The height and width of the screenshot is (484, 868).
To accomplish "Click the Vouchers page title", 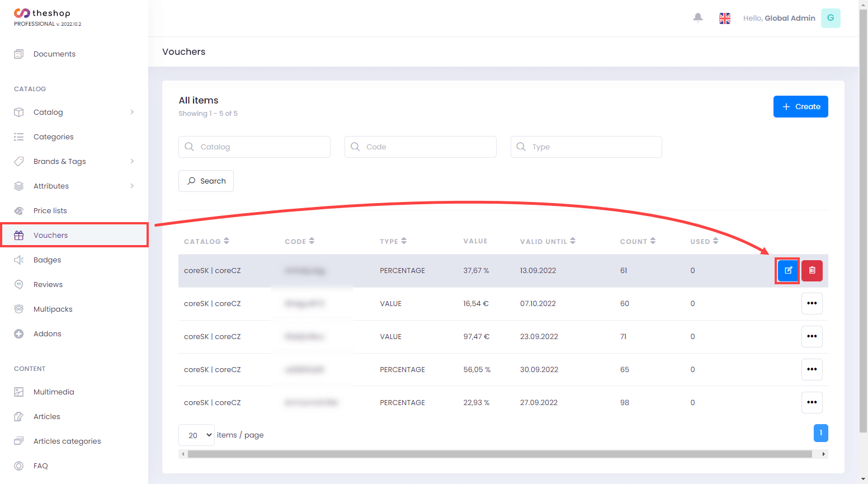I will 184,51.
